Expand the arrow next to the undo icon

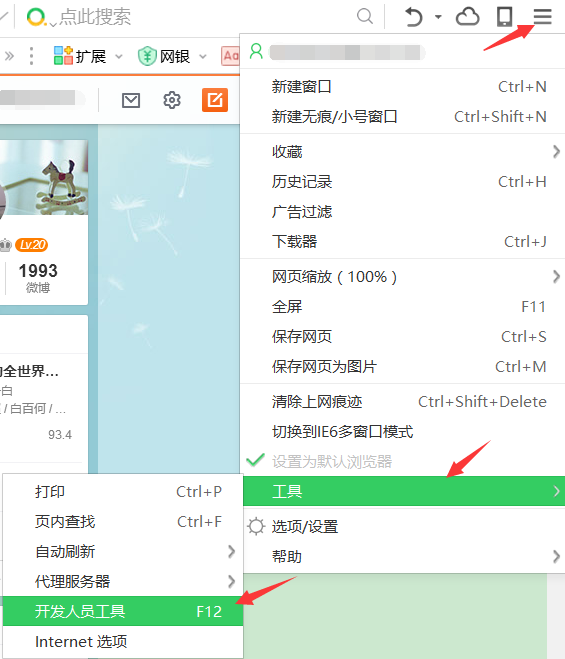438,17
